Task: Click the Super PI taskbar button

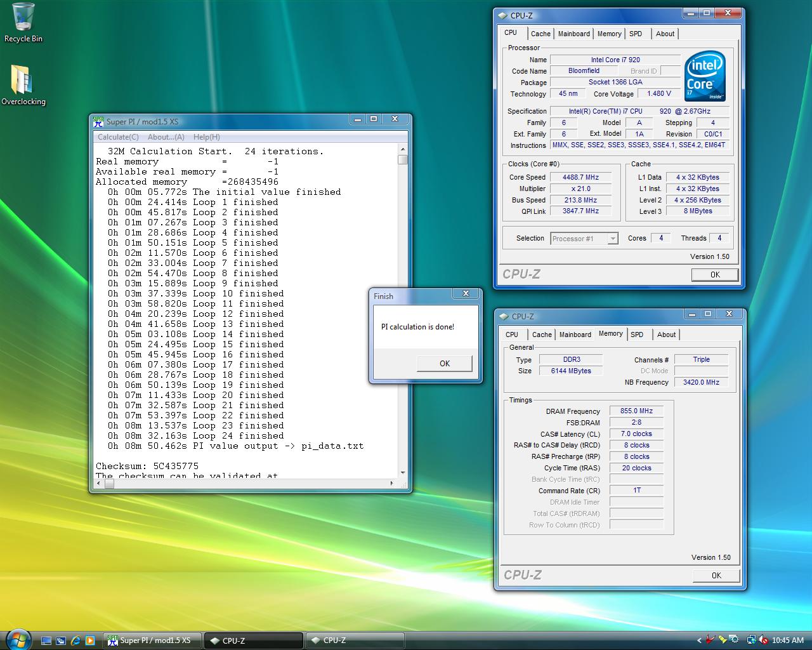Action: pyautogui.click(x=152, y=640)
